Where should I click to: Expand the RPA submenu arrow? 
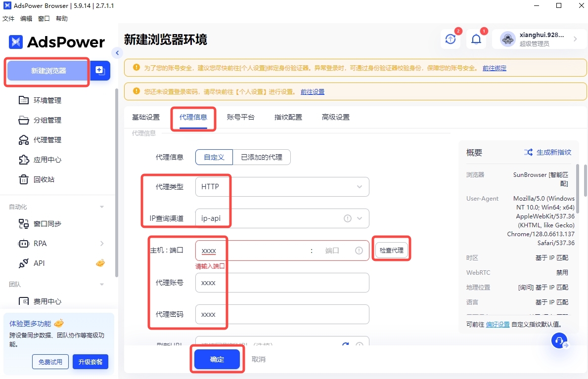(x=102, y=244)
